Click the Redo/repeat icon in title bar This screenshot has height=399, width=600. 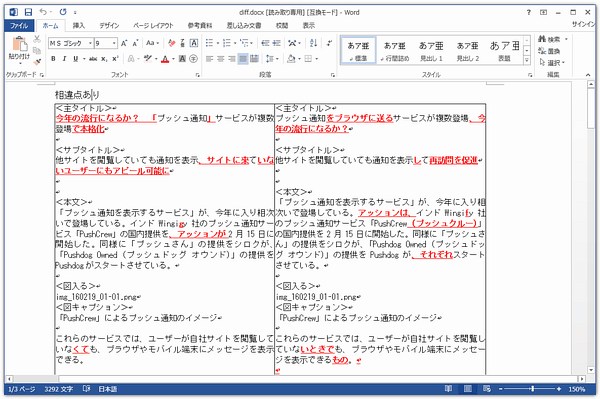(63, 12)
